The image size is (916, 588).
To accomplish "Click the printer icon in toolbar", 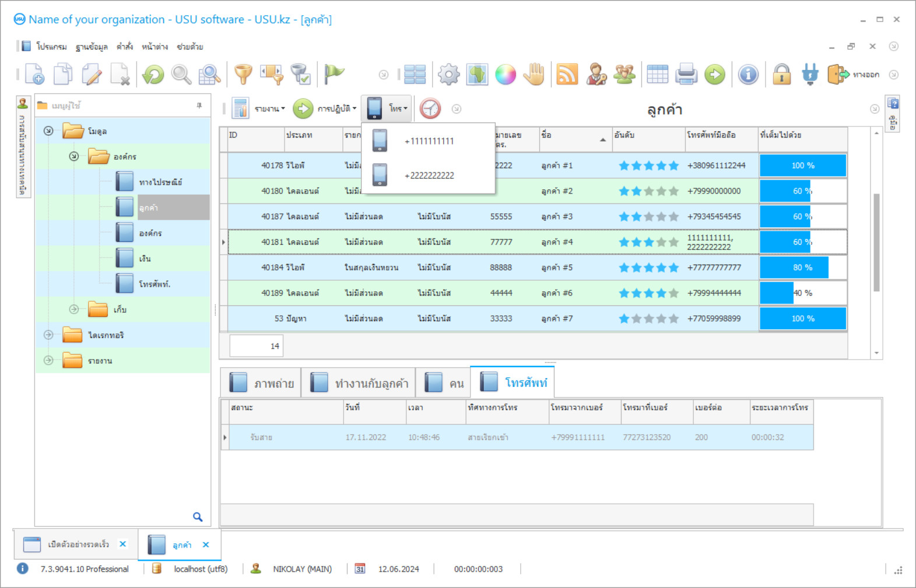I will coord(686,75).
